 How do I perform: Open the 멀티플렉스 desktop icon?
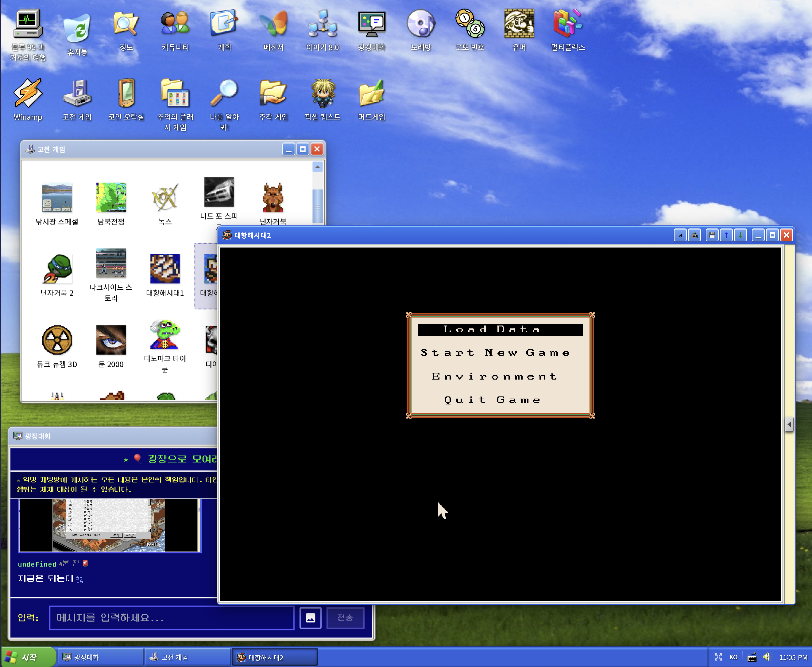(568, 30)
